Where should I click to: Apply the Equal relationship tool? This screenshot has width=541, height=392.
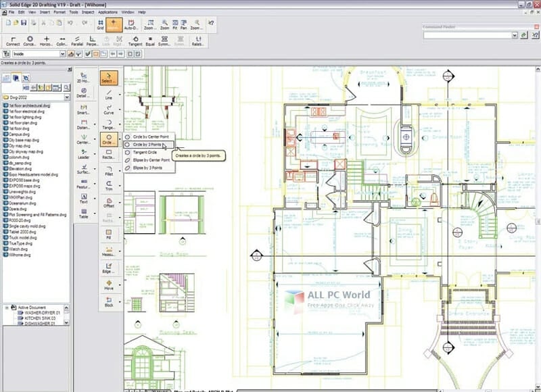click(150, 41)
